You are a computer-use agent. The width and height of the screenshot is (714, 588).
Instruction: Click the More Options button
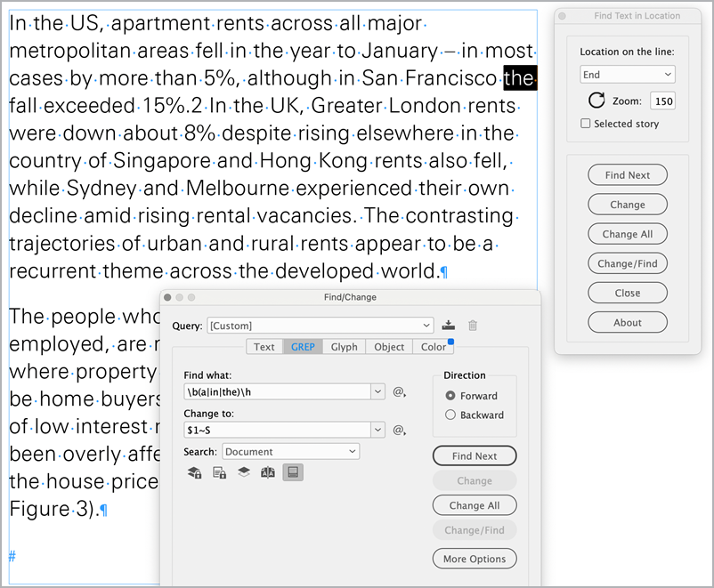pos(475,559)
